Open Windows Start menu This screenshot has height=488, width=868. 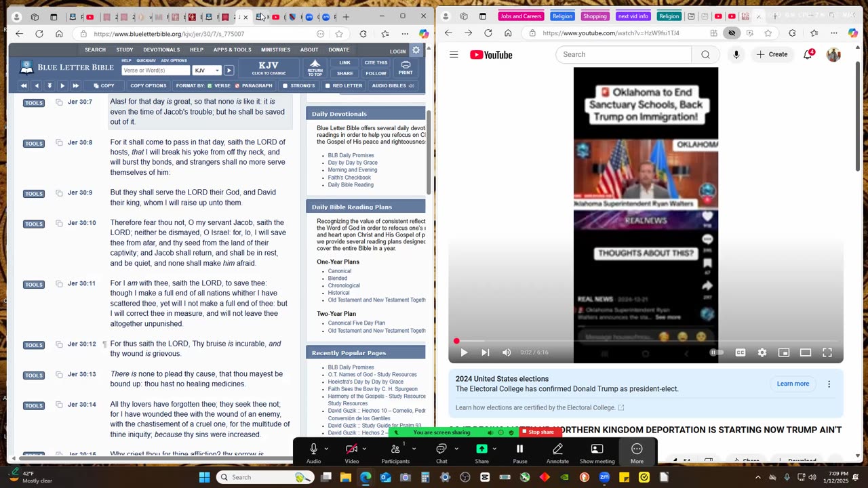coord(204,477)
